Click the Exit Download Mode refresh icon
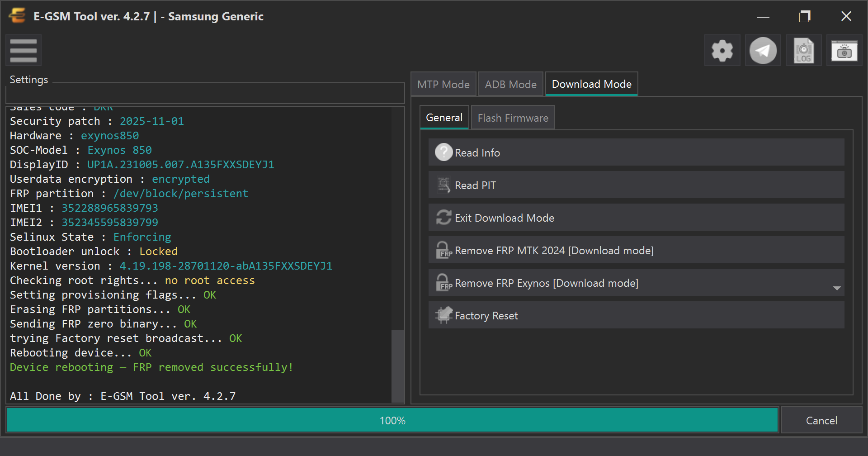This screenshot has height=456, width=868. coord(443,218)
